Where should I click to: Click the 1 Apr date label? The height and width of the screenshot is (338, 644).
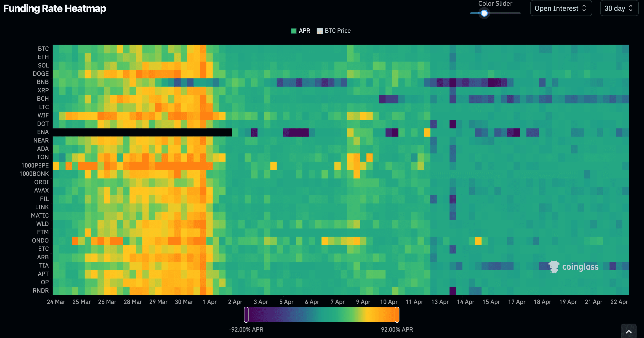pyautogui.click(x=210, y=302)
